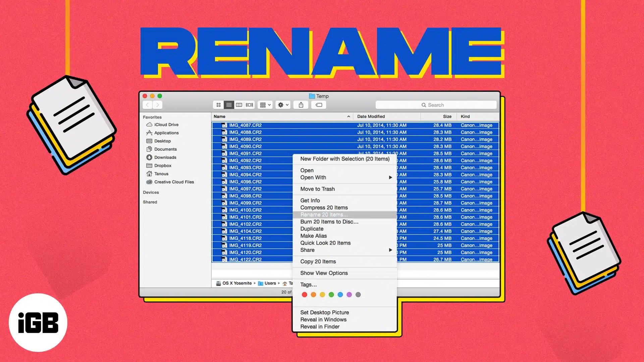The image size is (644, 362).
Task: Switch Finder to list view
Action: (229, 105)
